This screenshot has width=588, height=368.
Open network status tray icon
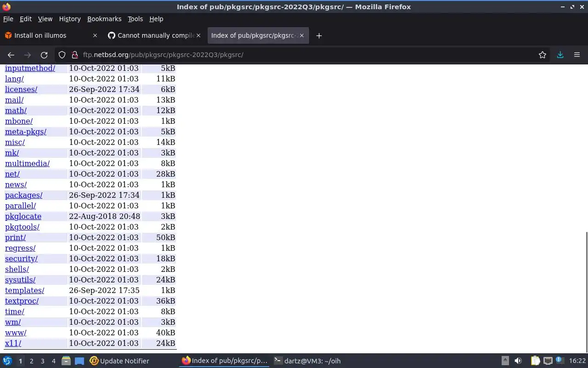[548, 361]
